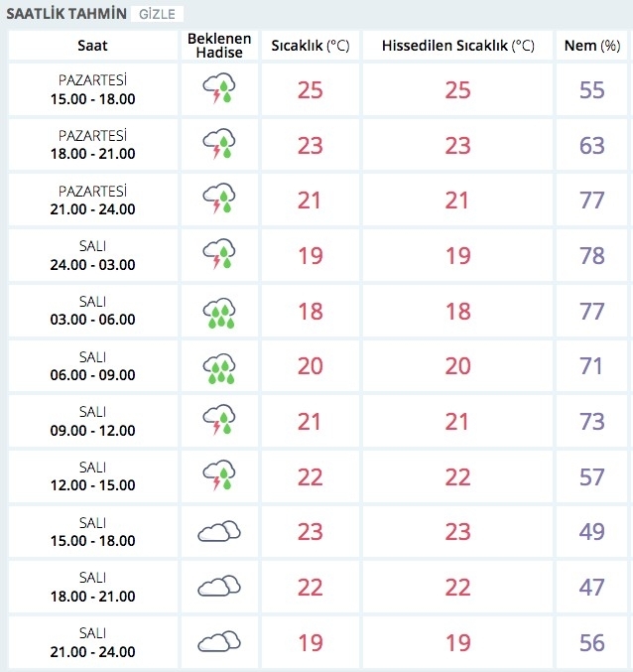Click humidity value 78 for Salı 24.00 - 03.00
This screenshot has width=633, height=672.
pyautogui.click(x=591, y=257)
